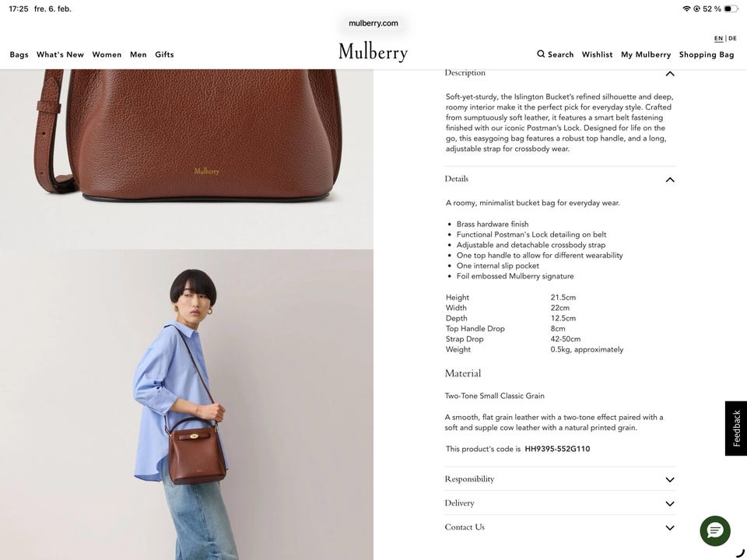
Task: Collapse the Details section chevron
Action: 670,180
